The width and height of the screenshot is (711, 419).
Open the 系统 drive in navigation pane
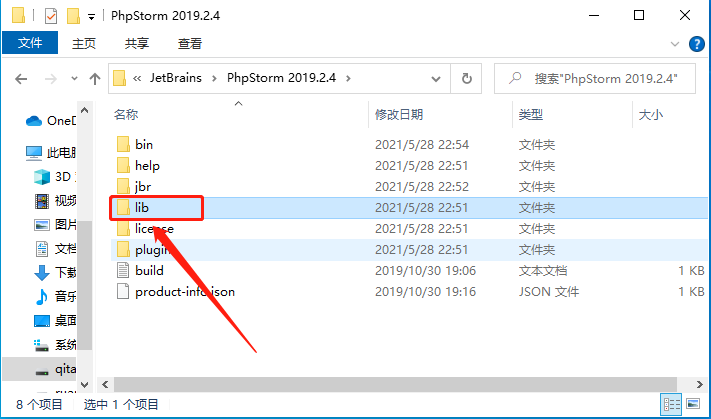pyautogui.click(x=55, y=345)
